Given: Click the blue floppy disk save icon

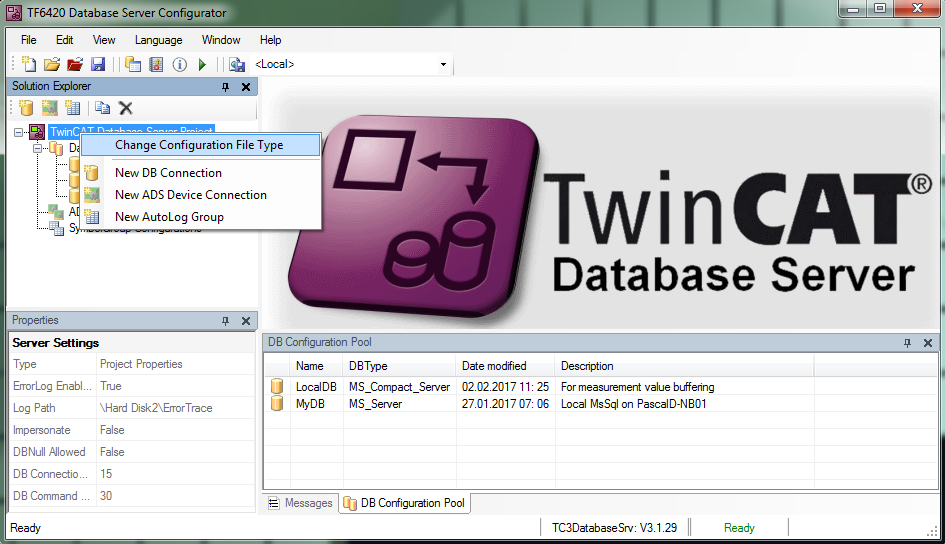Looking at the screenshot, I should pos(98,65).
